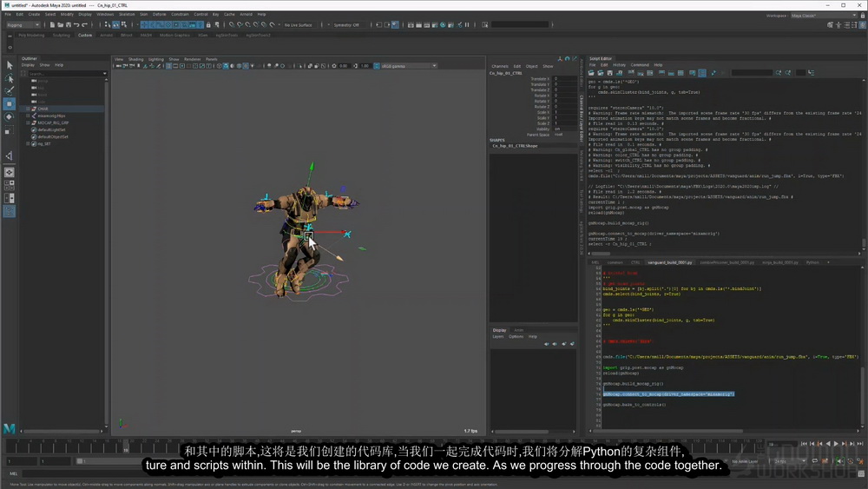Activate the Paint Selection tool
The image size is (868, 489).
pos(10,91)
